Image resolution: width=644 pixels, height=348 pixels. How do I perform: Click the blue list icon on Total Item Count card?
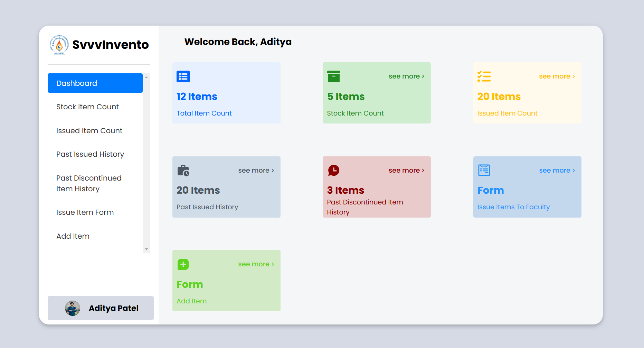(183, 76)
